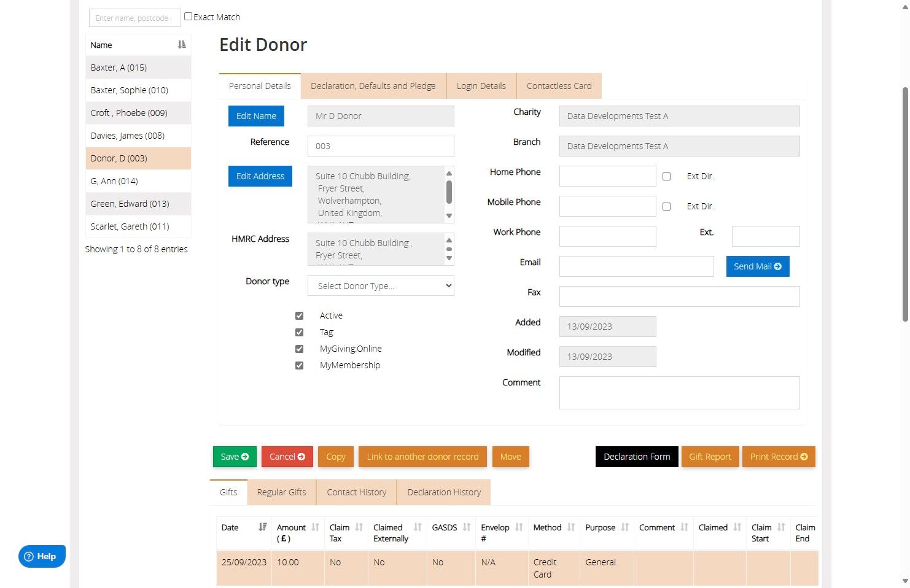Sort donor list by Name icon
This screenshot has height=588, width=910.
pyautogui.click(x=182, y=45)
